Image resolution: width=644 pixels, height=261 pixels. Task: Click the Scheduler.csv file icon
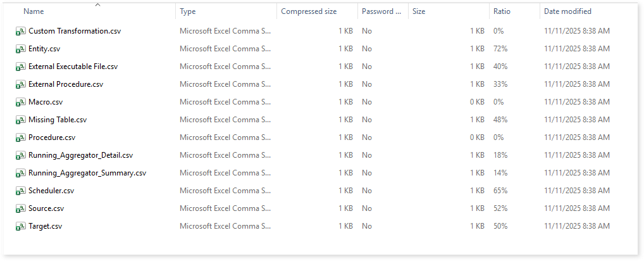click(x=20, y=191)
